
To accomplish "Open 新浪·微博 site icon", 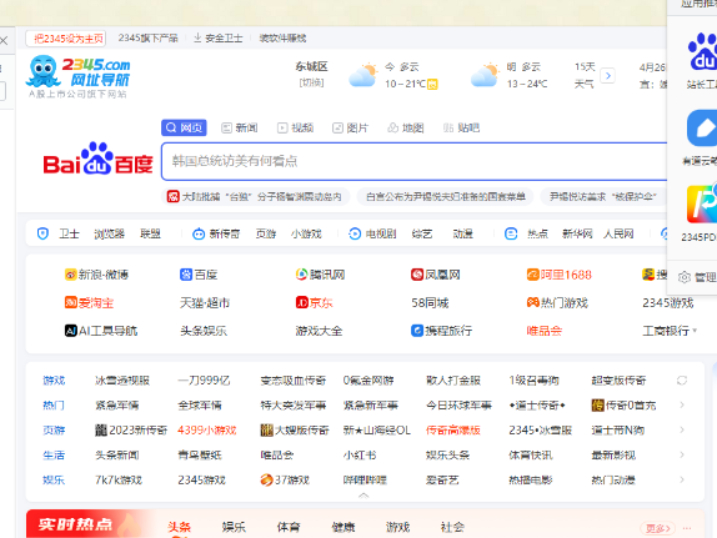I will coord(70,275).
